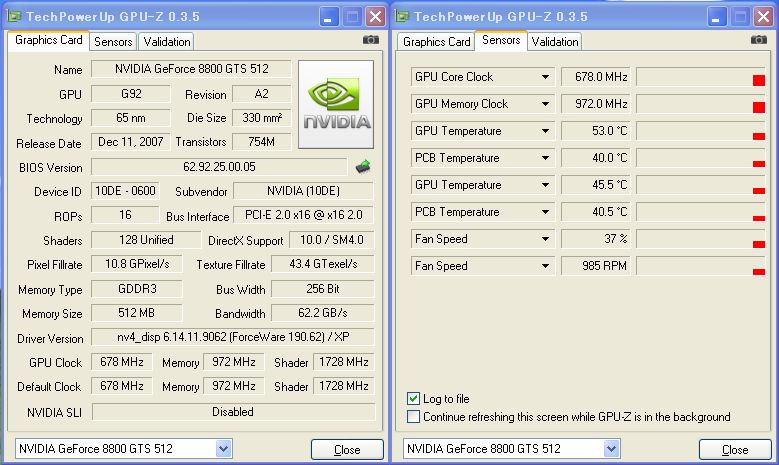Click right window GPU-Z title bar icon

pos(401,16)
